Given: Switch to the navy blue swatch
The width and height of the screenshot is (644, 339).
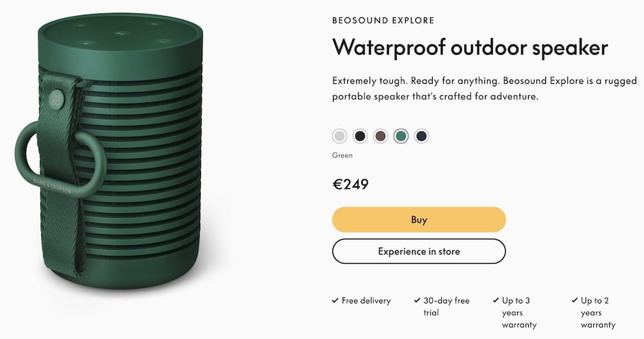Looking at the screenshot, I should [x=421, y=136].
